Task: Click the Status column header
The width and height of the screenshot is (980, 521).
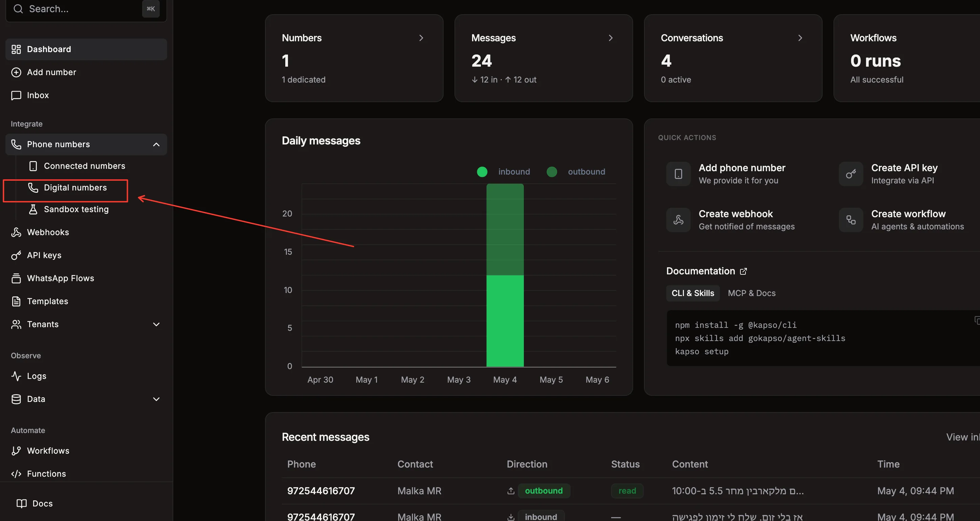Action: tap(625, 465)
